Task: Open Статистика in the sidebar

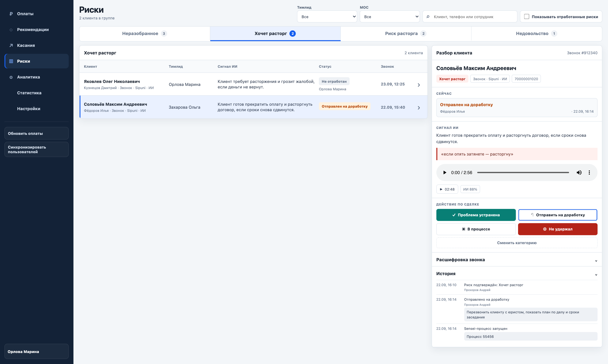Action: tap(36, 93)
